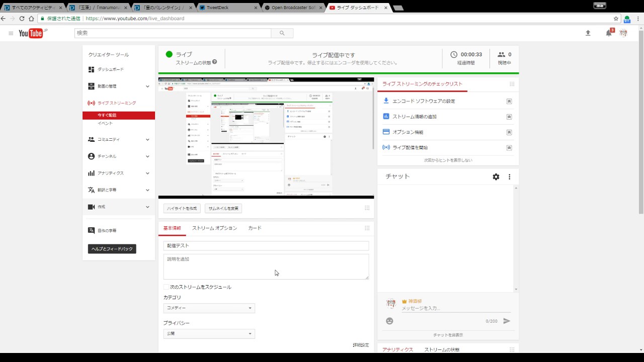The image size is (644, 362).
Task: Open Chrome home page button
Action: 31,19
